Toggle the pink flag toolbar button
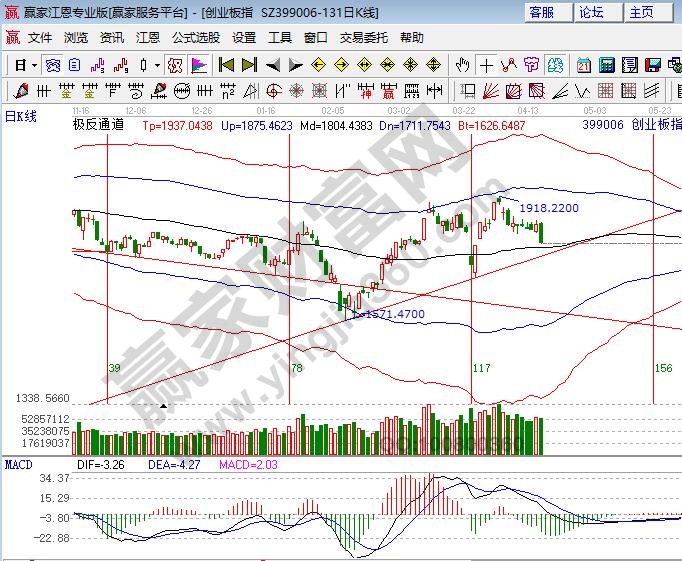The width and height of the screenshot is (682, 561). pyautogui.click(x=199, y=65)
